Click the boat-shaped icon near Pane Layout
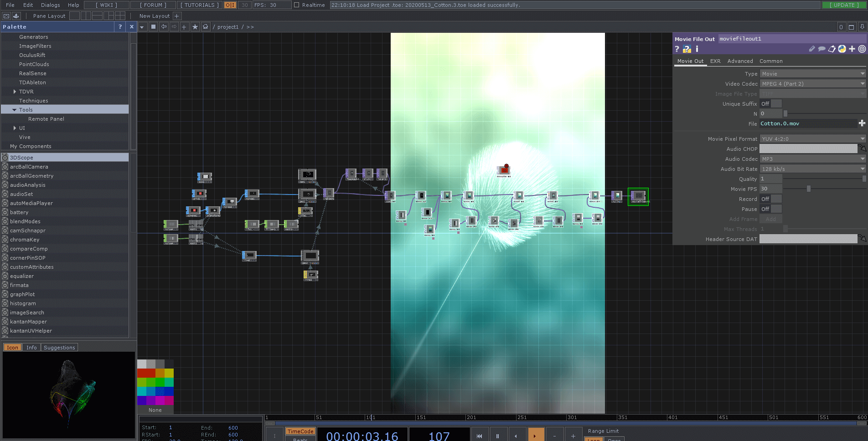The height and width of the screenshot is (441, 868). [16, 16]
